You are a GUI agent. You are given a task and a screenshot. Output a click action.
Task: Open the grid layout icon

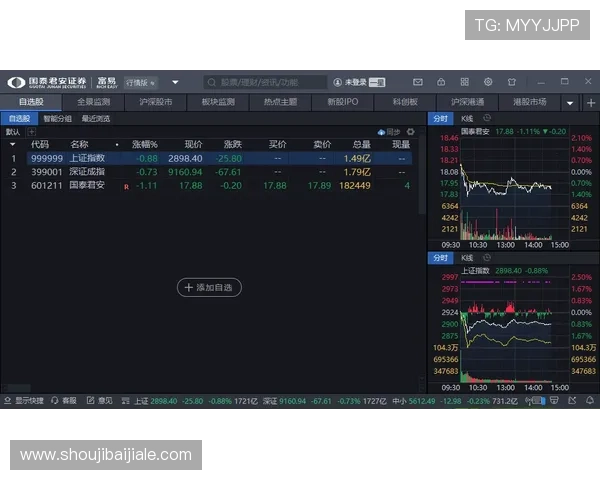click(465, 82)
